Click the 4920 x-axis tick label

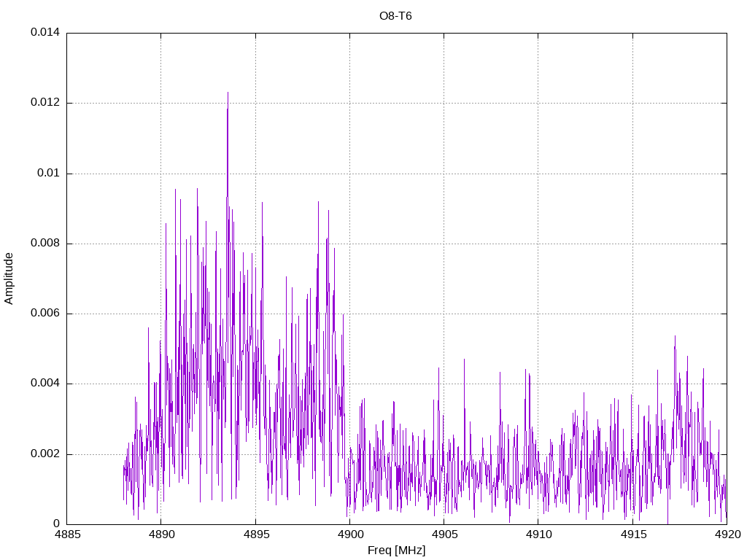tap(727, 535)
